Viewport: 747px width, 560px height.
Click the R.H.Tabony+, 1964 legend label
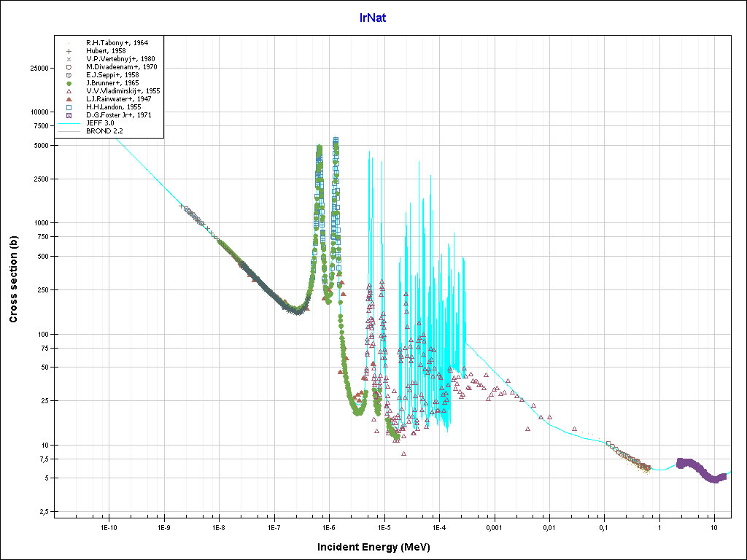[117, 43]
